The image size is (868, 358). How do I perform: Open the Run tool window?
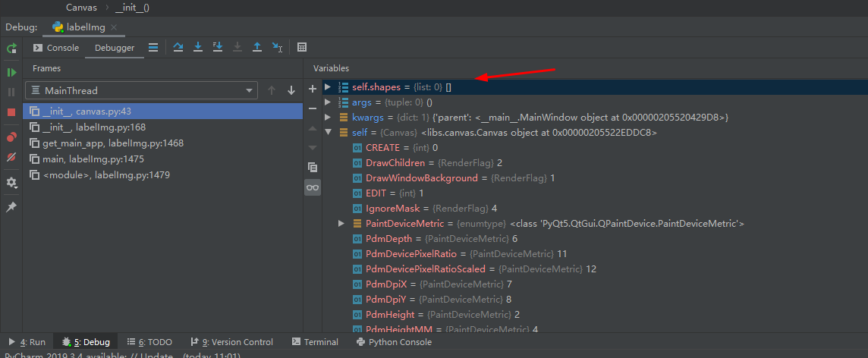(x=27, y=342)
